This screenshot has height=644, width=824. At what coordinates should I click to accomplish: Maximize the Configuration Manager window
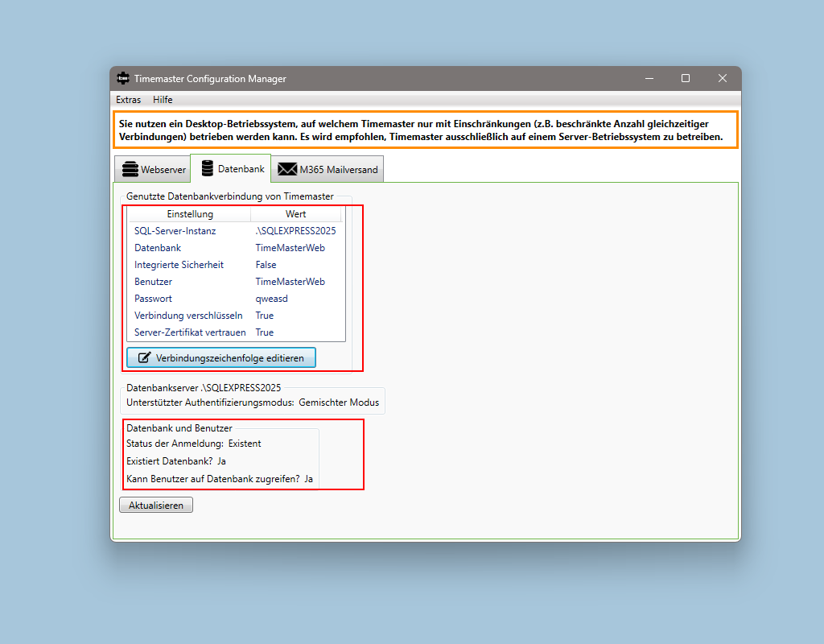pyautogui.click(x=686, y=78)
